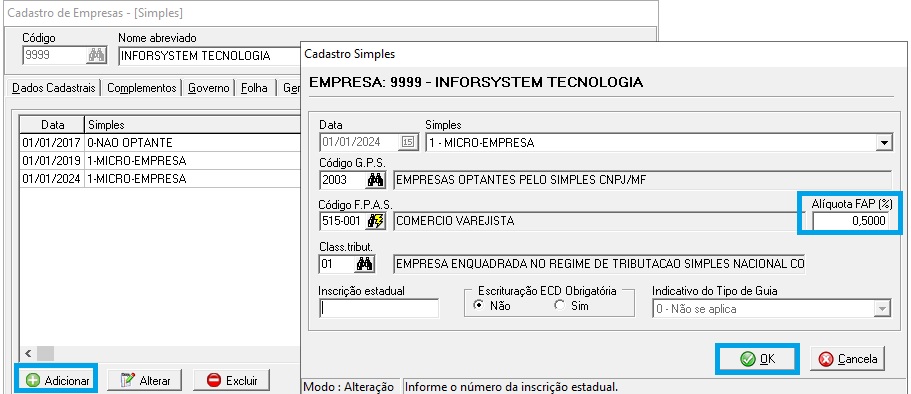
Task: Click the Cancela button
Action: pos(847,359)
